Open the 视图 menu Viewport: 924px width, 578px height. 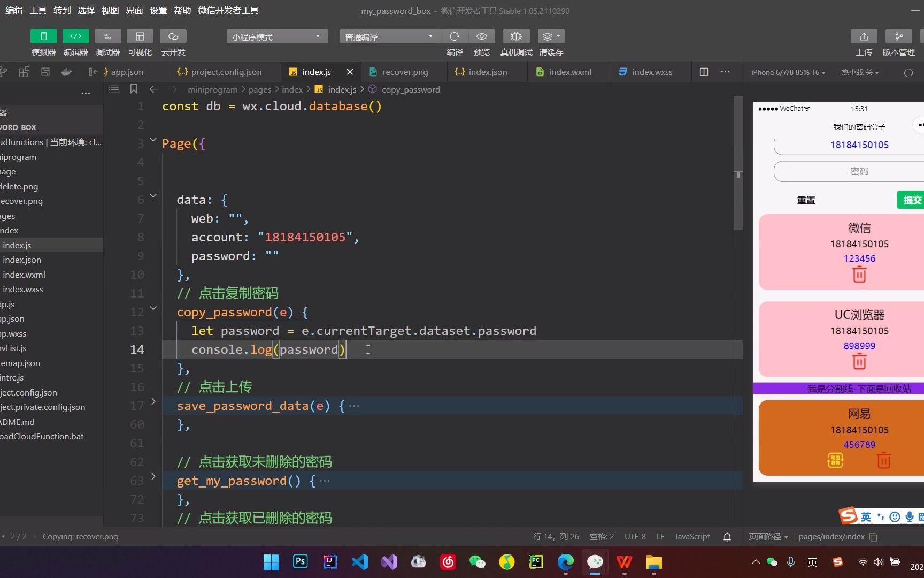110,11
